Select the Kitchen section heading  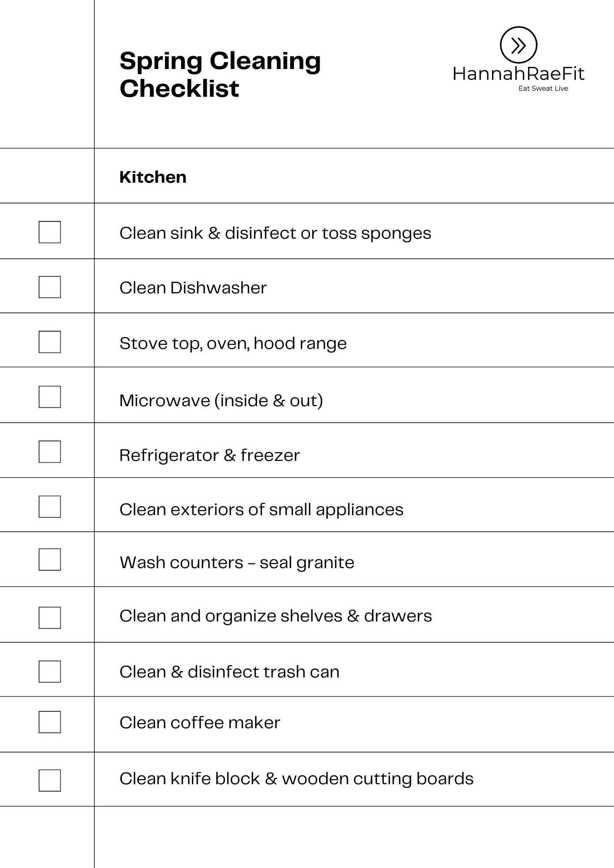click(153, 177)
